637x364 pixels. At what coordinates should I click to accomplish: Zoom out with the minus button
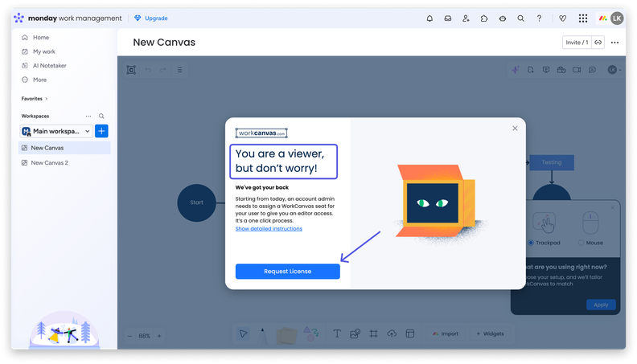[129, 336]
